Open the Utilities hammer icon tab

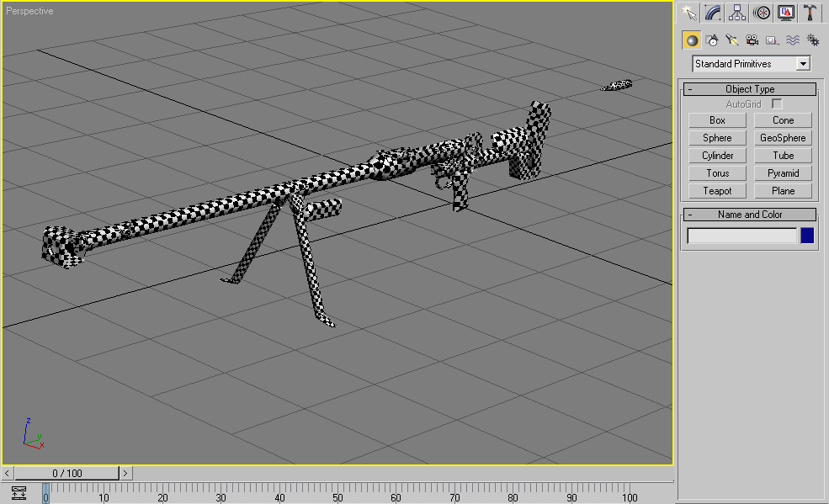[x=810, y=12]
